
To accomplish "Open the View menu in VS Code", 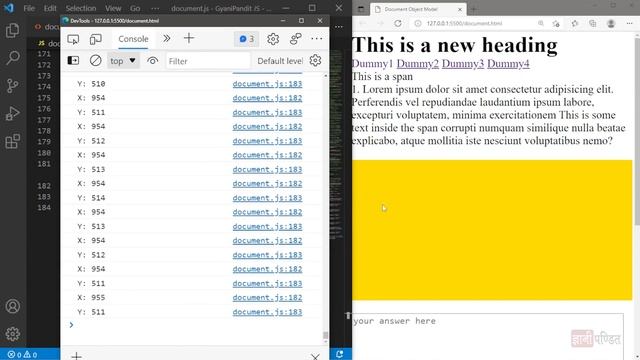I will (x=113, y=8).
